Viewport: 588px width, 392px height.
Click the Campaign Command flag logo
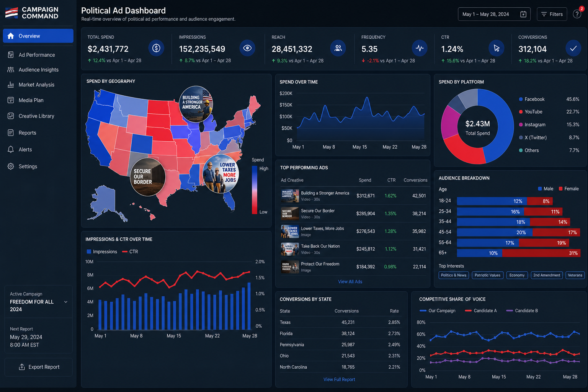pos(11,13)
